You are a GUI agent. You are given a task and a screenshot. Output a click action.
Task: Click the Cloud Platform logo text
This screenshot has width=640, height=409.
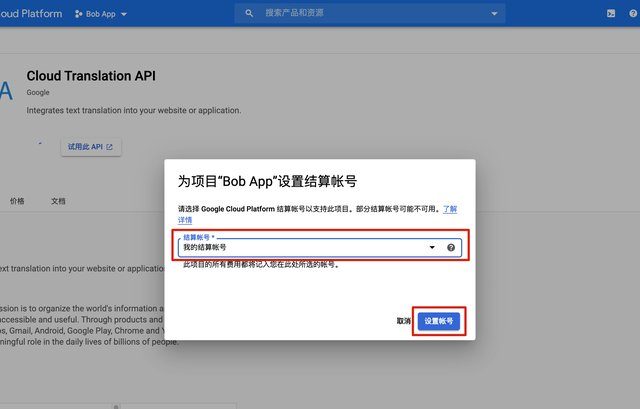[x=31, y=13]
